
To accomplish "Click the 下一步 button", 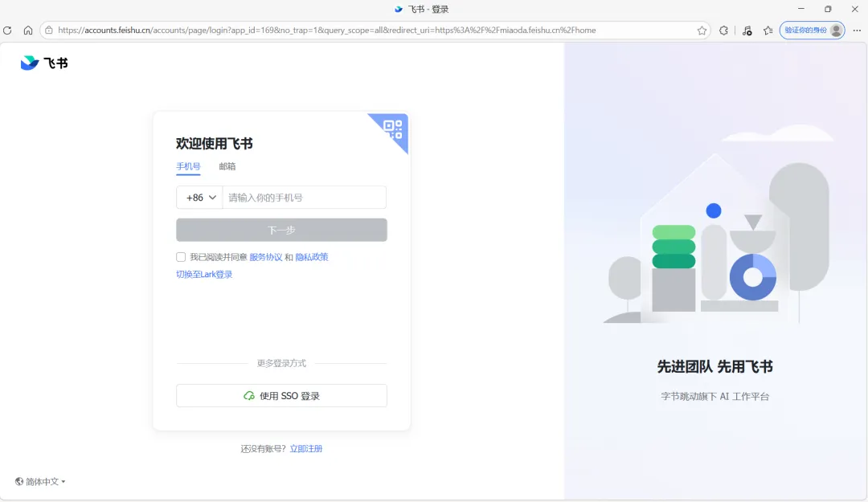I will click(x=282, y=231).
